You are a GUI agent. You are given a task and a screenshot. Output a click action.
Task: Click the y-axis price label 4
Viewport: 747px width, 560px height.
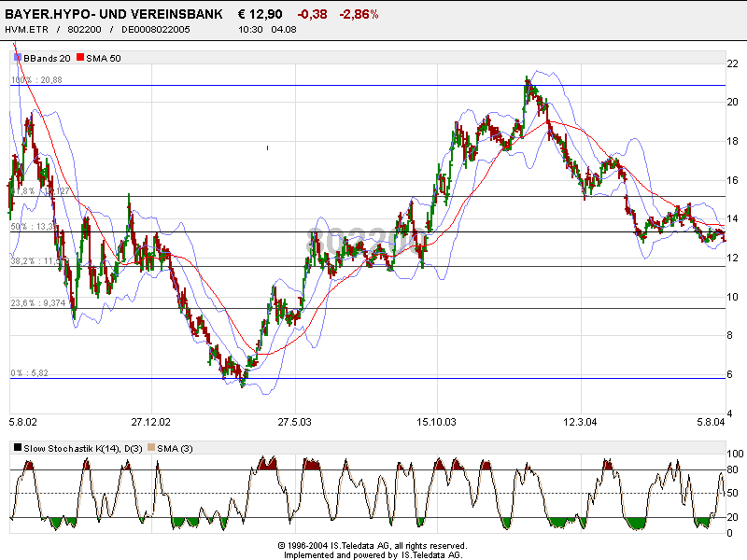(729, 413)
